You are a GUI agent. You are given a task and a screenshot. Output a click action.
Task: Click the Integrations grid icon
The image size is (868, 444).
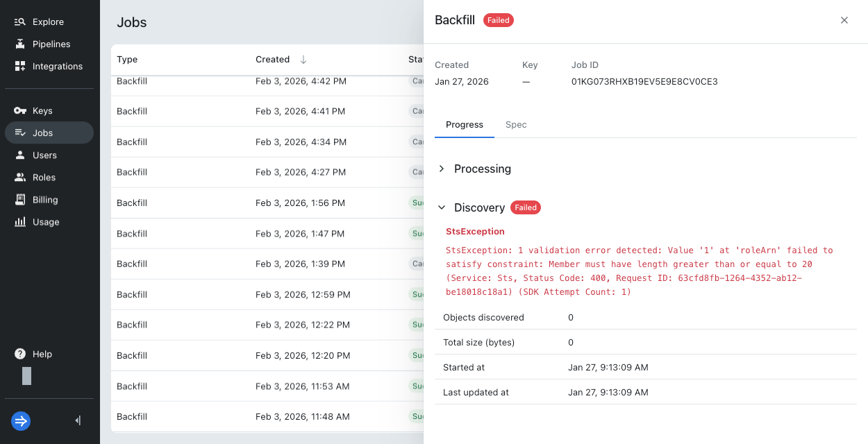(19, 67)
